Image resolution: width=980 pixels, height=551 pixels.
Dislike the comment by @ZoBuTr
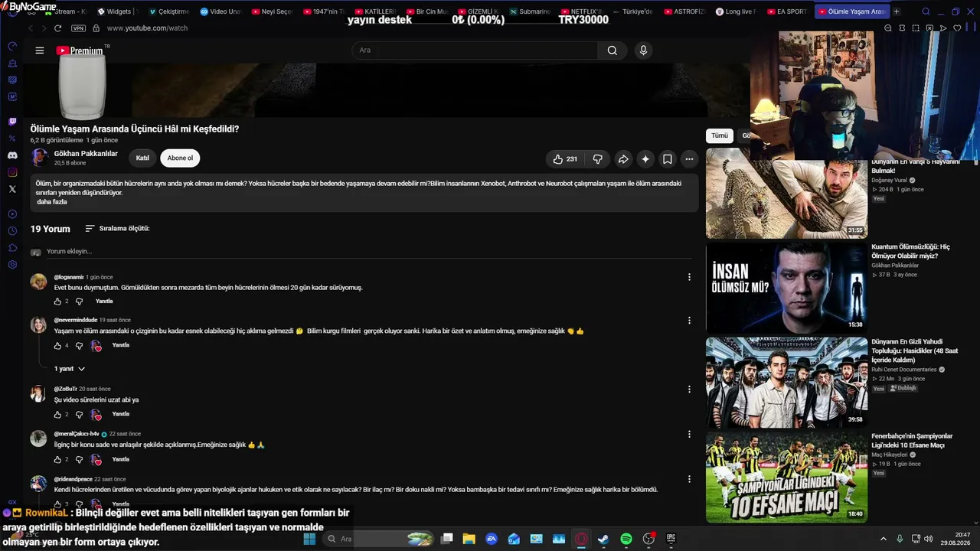coord(79,415)
